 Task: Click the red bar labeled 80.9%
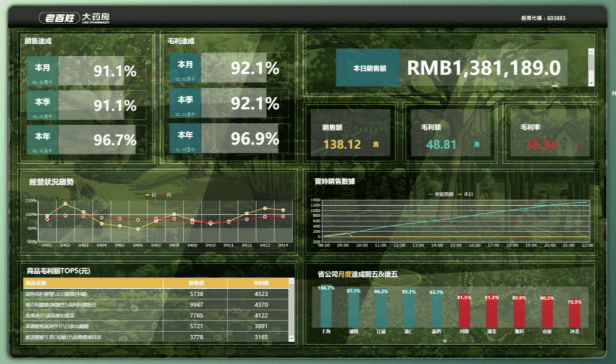(x=519, y=311)
